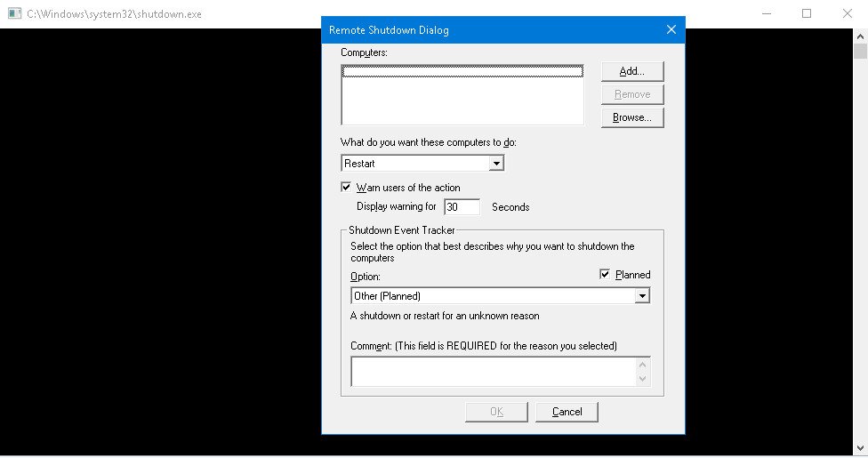Image resolution: width=868 pixels, height=458 pixels.
Task: Minimize the shutdown.exe console window
Action: [x=766, y=13]
